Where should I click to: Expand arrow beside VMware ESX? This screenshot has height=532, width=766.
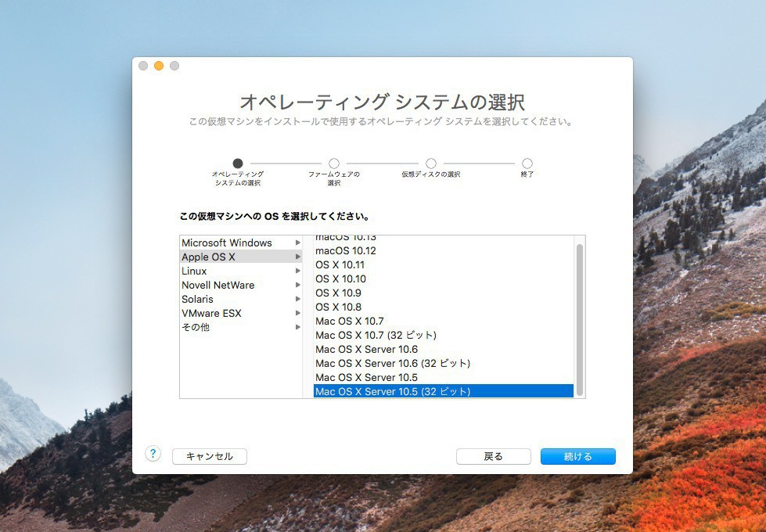click(297, 313)
